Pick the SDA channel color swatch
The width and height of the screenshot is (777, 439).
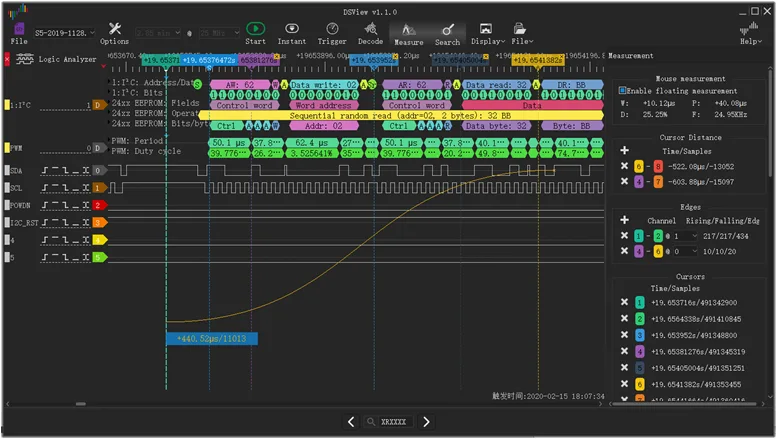pyautogui.click(x=7, y=170)
